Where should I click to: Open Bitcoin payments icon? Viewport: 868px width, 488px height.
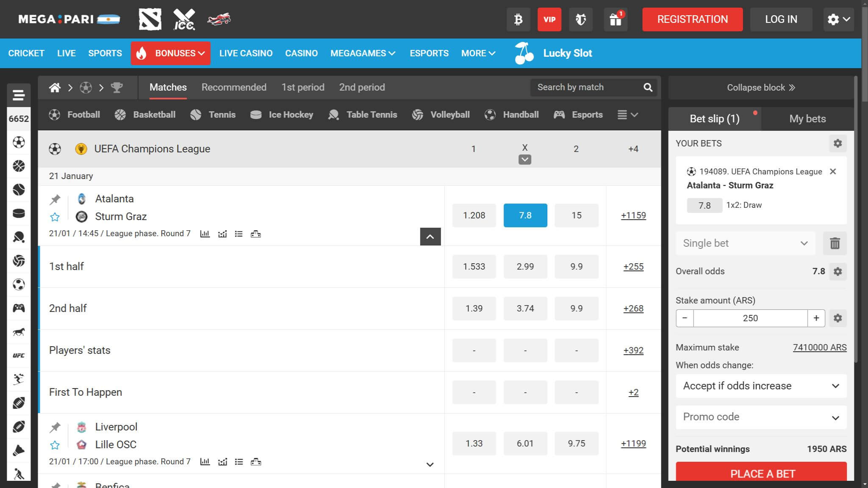[518, 19]
